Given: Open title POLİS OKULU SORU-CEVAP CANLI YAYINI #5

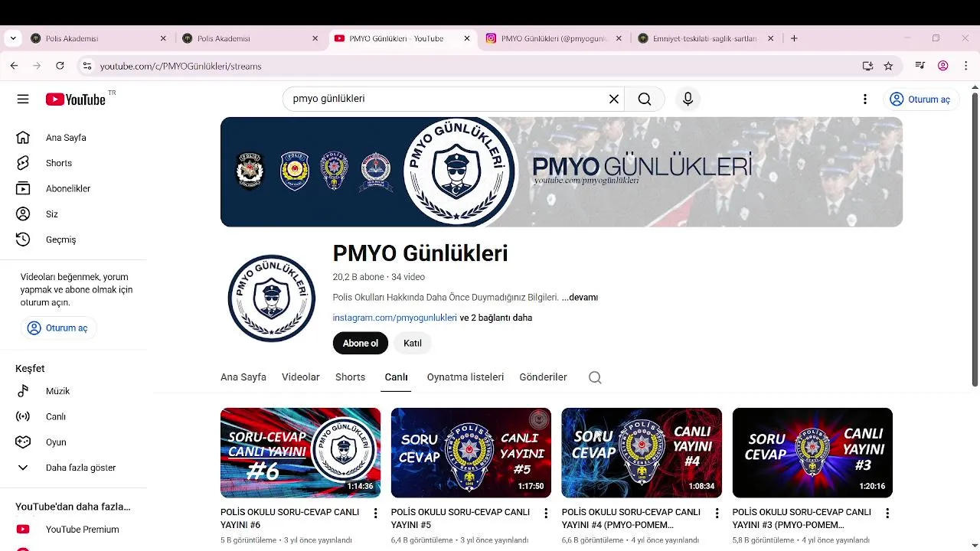Looking at the screenshot, I should tap(460, 518).
